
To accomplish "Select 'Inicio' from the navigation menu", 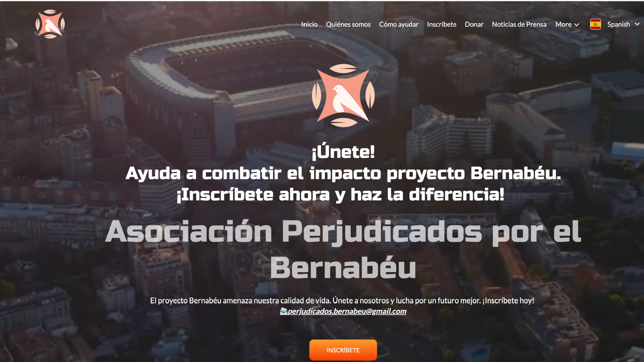I will pyautogui.click(x=309, y=24).
